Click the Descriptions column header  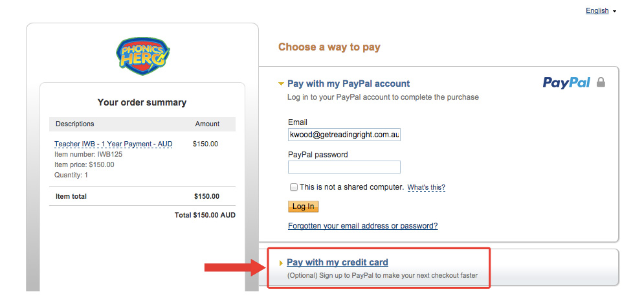[x=74, y=124]
